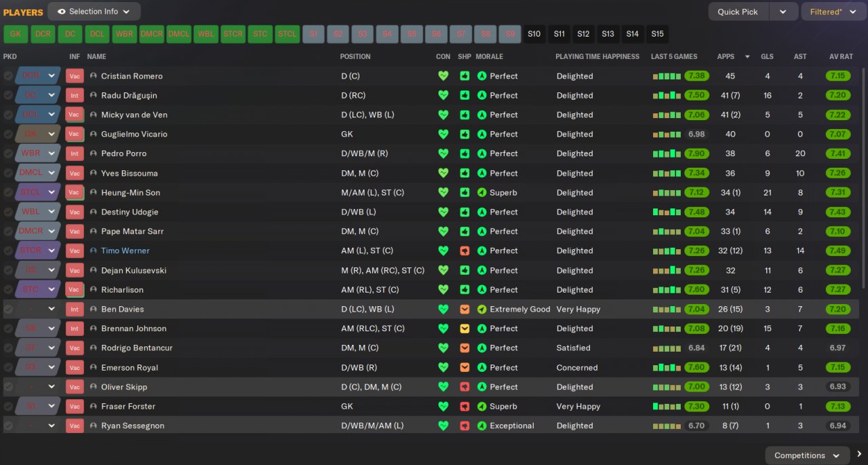This screenshot has width=868, height=465.
Task: Open the S8 position dropdown for Brennan Johnson
Action: [38, 329]
